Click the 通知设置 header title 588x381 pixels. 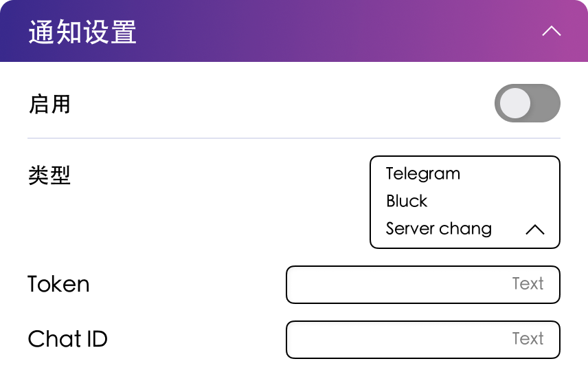(82, 32)
